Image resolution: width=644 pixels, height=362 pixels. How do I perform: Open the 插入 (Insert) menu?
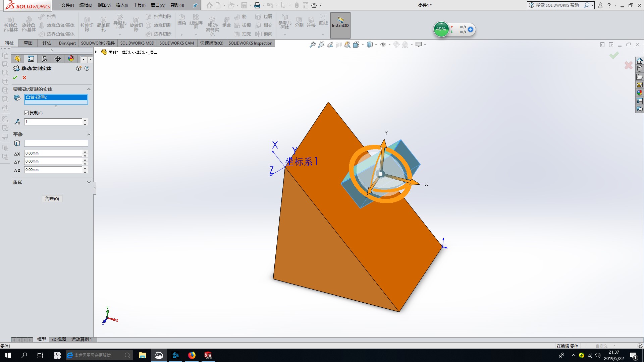(x=121, y=5)
